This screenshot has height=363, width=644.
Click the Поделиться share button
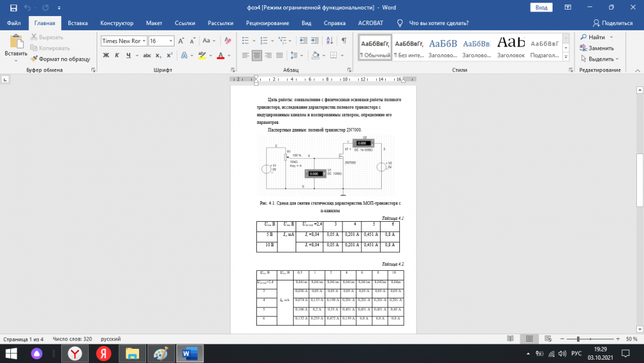[x=612, y=23]
